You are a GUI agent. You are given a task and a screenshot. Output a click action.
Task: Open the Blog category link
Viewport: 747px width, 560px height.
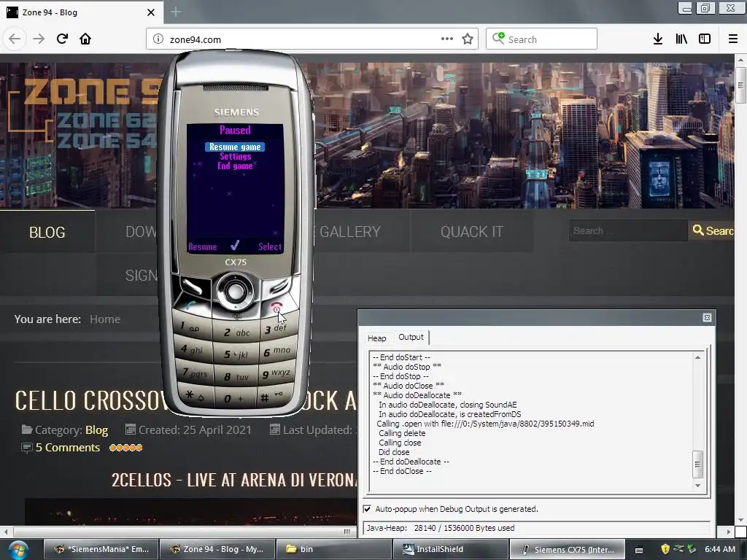[x=97, y=430]
